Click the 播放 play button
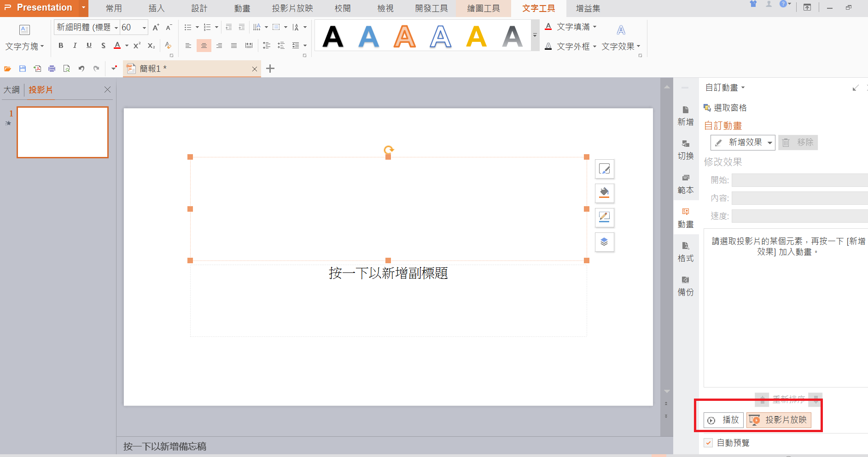 [x=723, y=420]
